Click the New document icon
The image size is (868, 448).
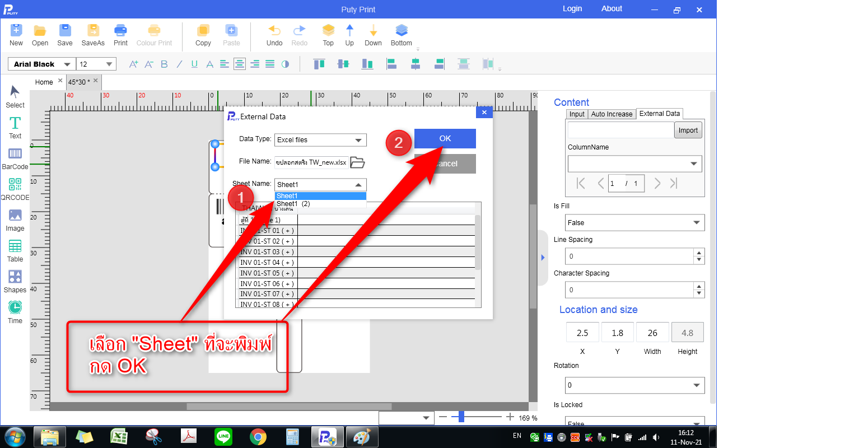[x=16, y=30]
